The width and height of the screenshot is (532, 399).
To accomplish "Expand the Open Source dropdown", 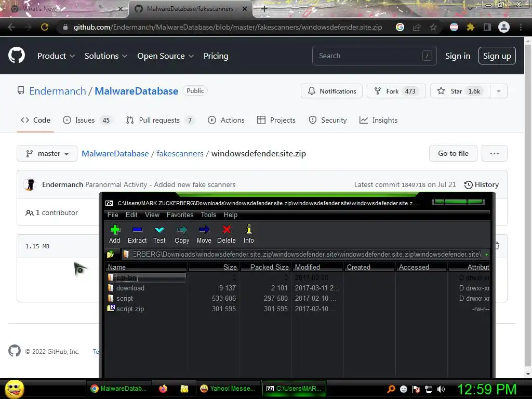I will [166, 56].
